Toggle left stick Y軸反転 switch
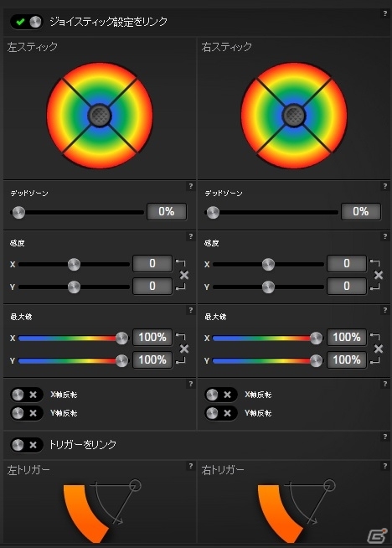 point(27,413)
